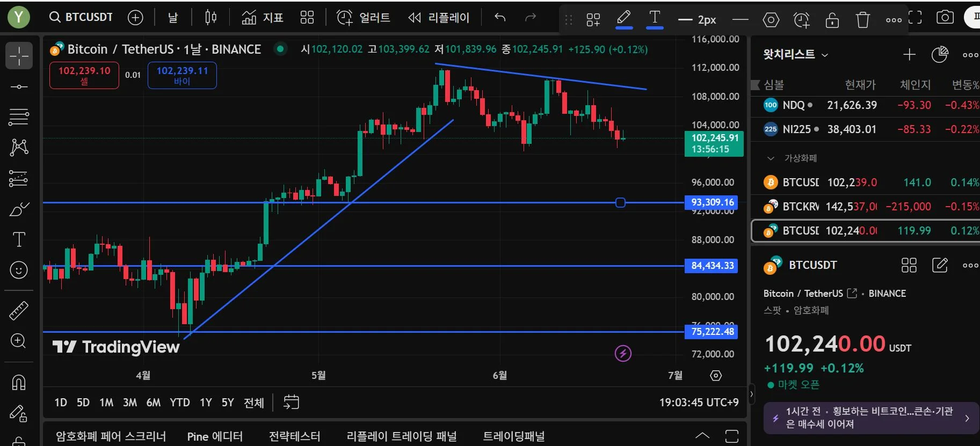Set chart range to 1D

tap(61, 403)
